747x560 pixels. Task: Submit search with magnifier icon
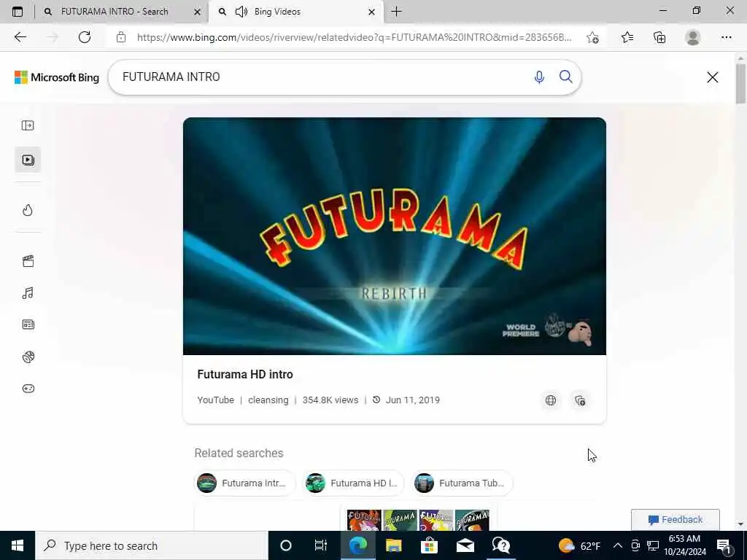pos(566,77)
